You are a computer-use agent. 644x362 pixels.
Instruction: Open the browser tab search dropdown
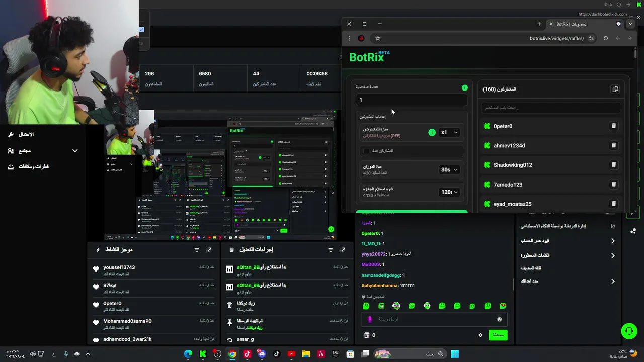click(630, 24)
